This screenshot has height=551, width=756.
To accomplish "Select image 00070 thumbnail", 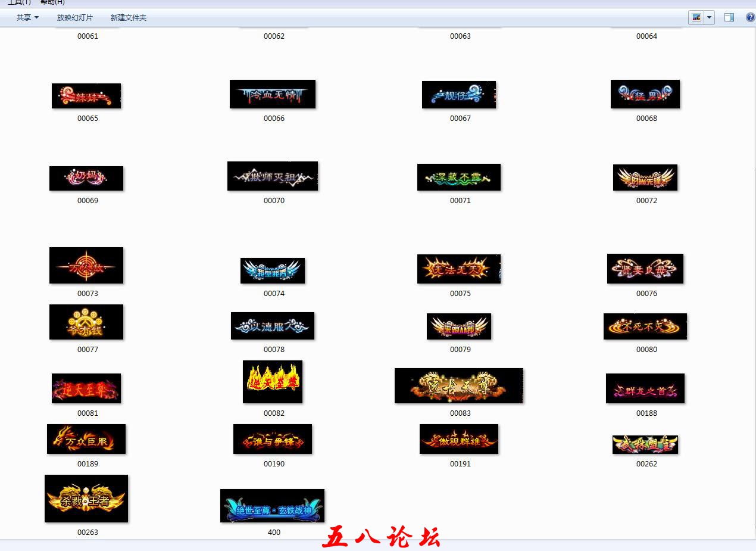I will [273, 176].
